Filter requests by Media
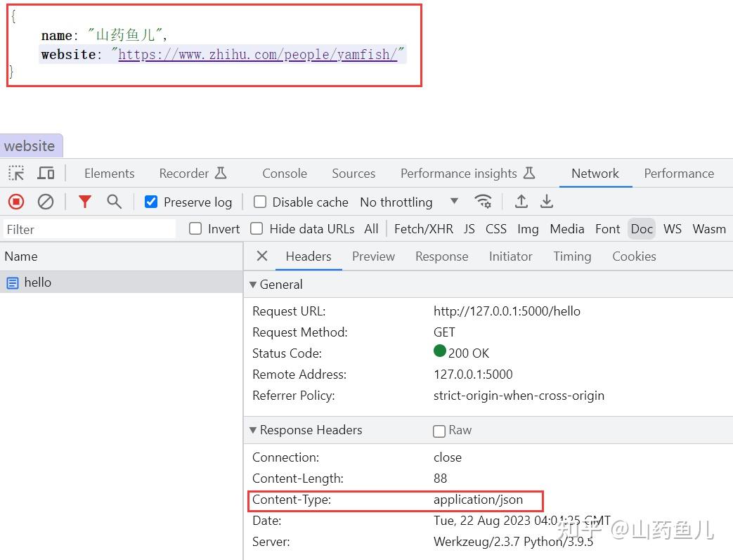 click(567, 229)
